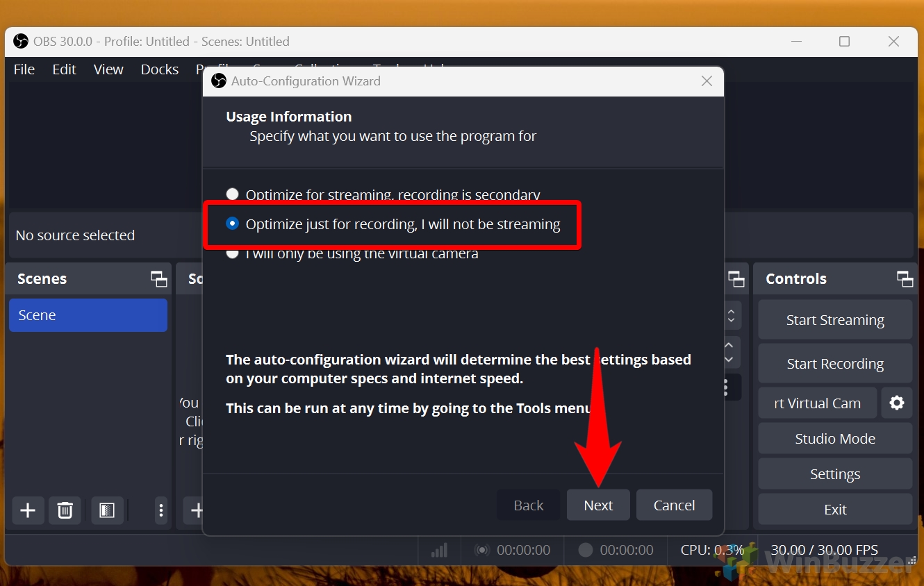Viewport: 924px width, 586px height.
Task: Open Scenes dock more options dots
Action: pyautogui.click(x=161, y=511)
